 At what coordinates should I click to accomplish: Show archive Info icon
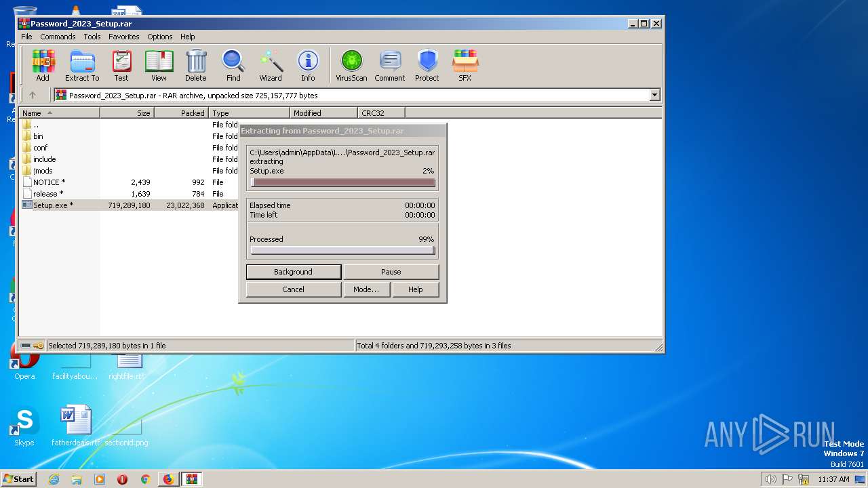coord(308,66)
